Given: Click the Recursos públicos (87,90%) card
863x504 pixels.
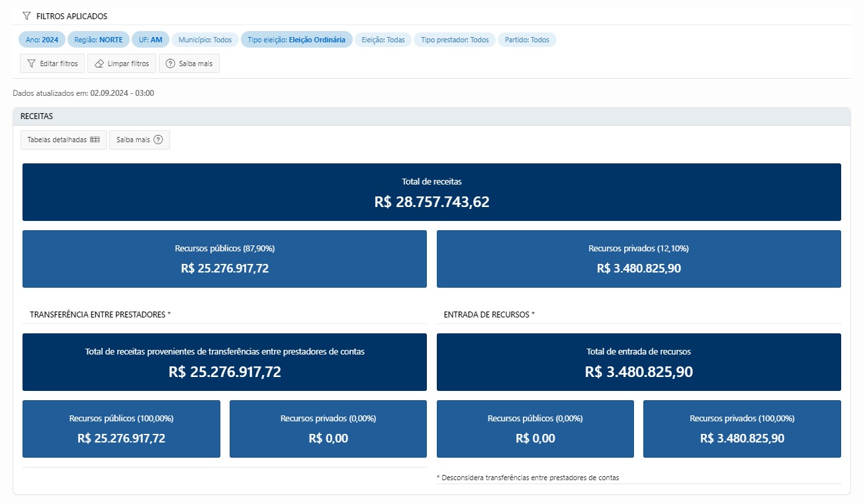Looking at the screenshot, I should [x=224, y=259].
